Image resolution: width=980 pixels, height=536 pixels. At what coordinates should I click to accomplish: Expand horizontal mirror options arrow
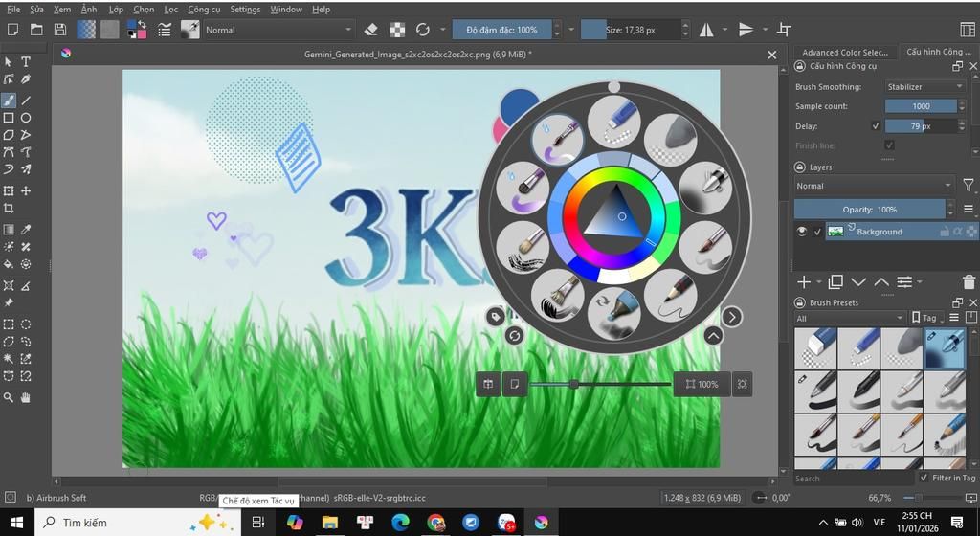click(x=725, y=30)
